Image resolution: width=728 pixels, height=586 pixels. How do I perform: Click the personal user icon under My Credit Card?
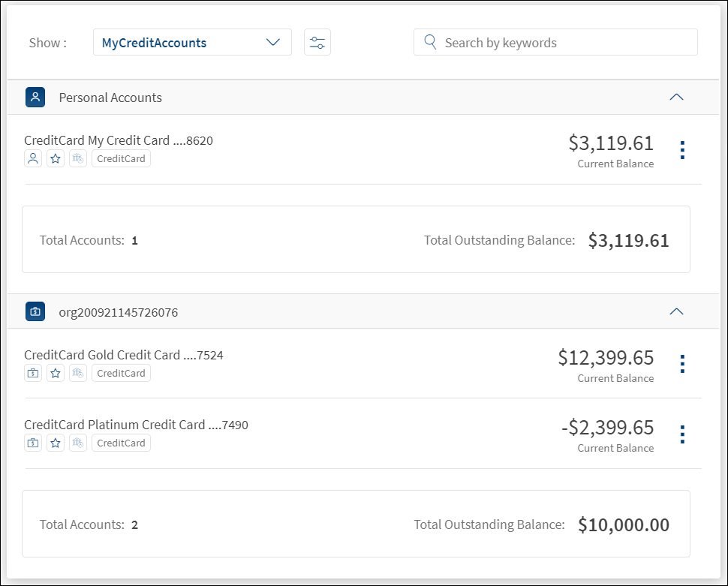(x=33, y=158)
